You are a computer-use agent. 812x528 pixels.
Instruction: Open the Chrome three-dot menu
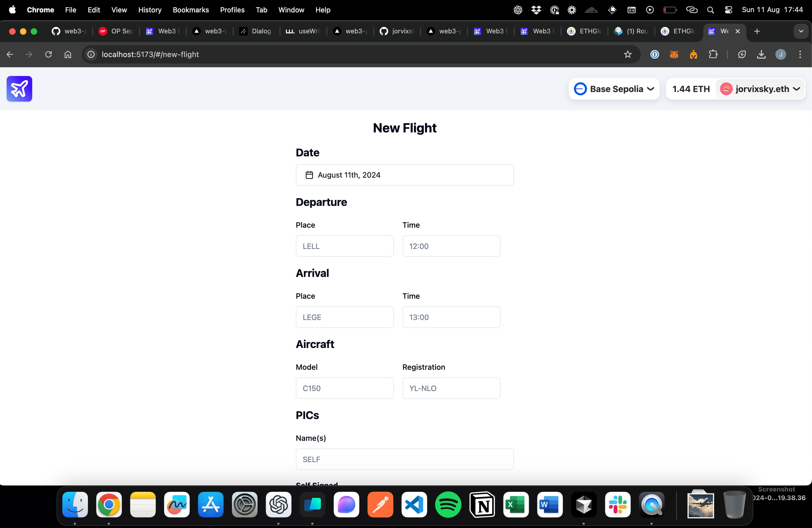tap(800, 54)
